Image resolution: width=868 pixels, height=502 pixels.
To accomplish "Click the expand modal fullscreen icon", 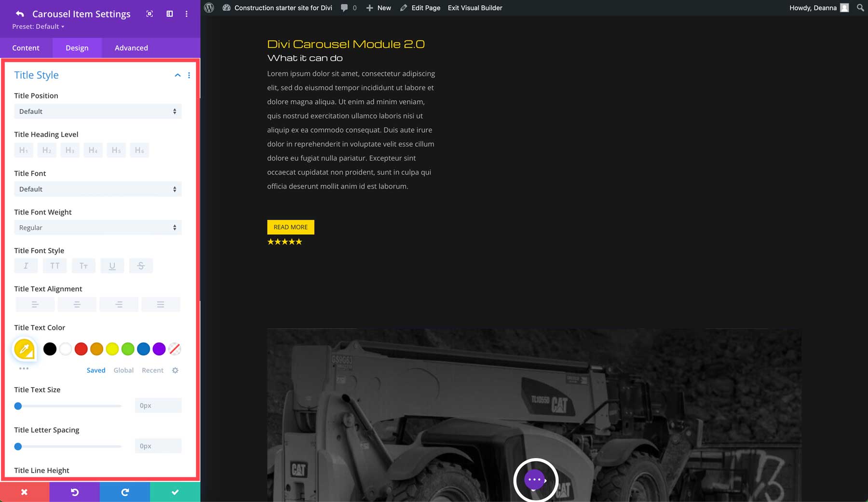I will click(149, 14).
